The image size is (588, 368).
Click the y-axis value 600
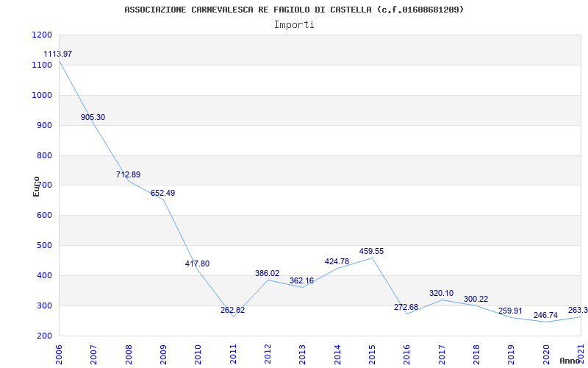44,215
